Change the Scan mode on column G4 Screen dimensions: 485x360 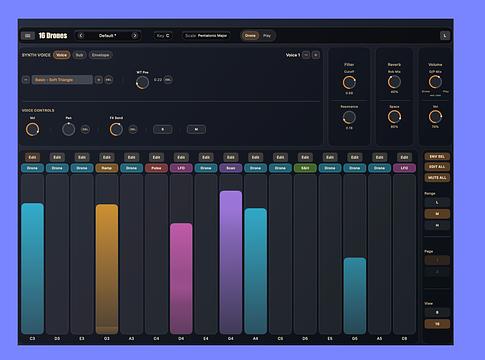(x=231, y=168)
